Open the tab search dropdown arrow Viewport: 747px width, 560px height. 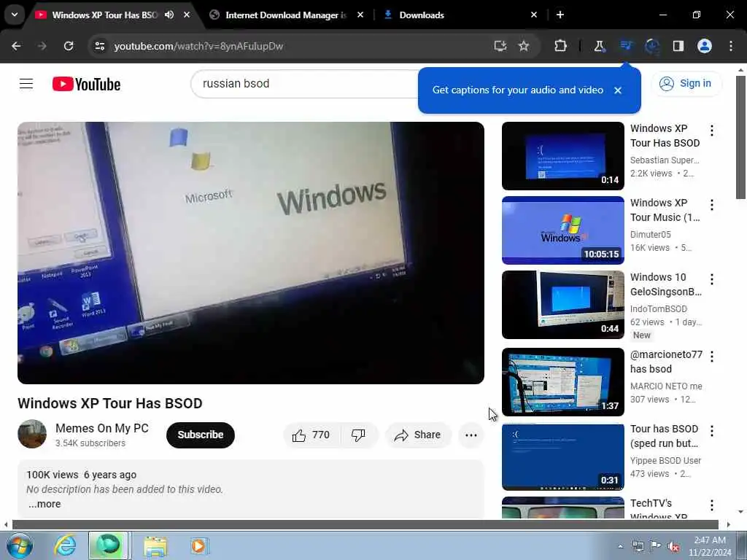coord(15,15)
